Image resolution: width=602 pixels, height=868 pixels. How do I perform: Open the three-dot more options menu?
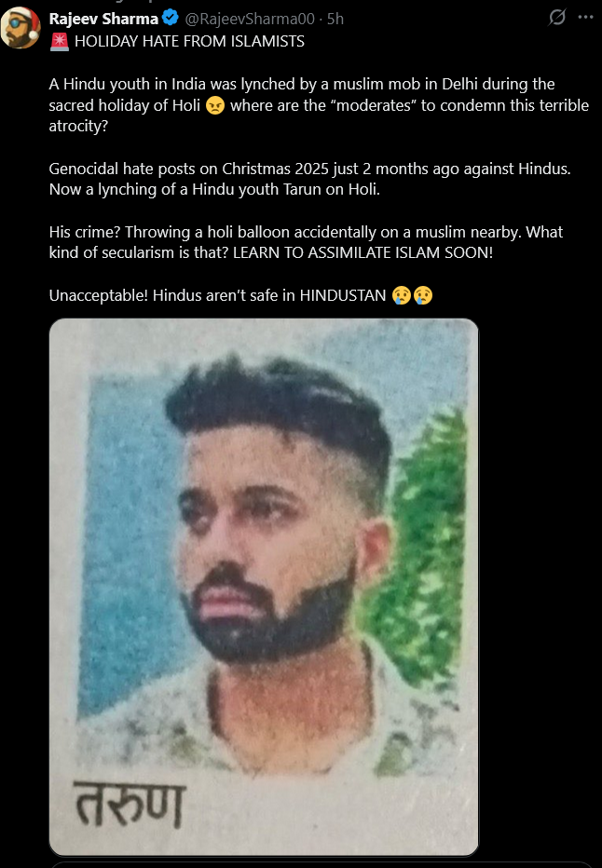(x=585, y=17)
